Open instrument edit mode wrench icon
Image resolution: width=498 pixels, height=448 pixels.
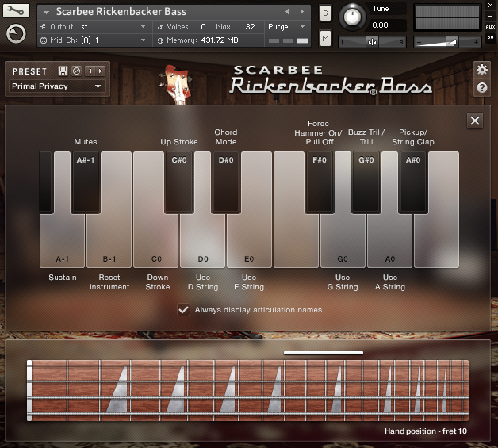16,11
